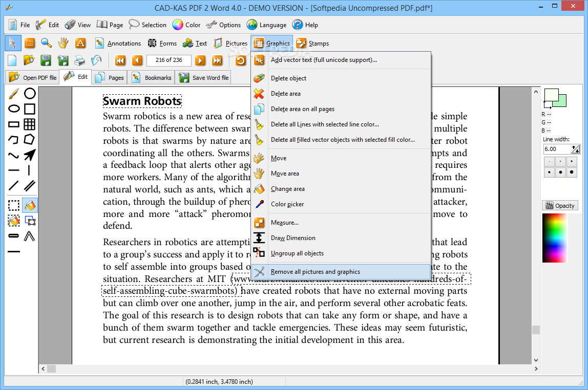Jump to last page
This screenshot has width=588, height=390.
coord(217,60)
